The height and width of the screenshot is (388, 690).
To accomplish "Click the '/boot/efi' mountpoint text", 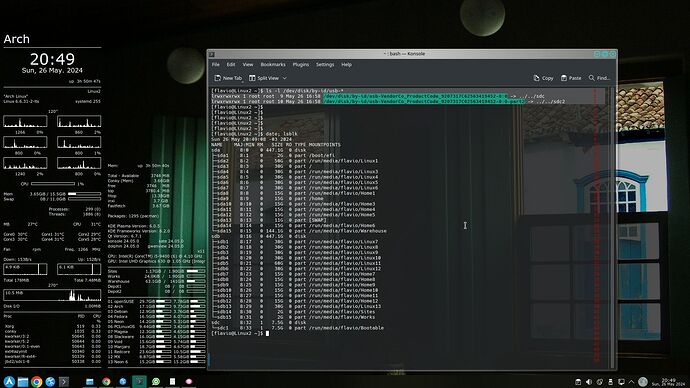I will [x=322, y=155].
